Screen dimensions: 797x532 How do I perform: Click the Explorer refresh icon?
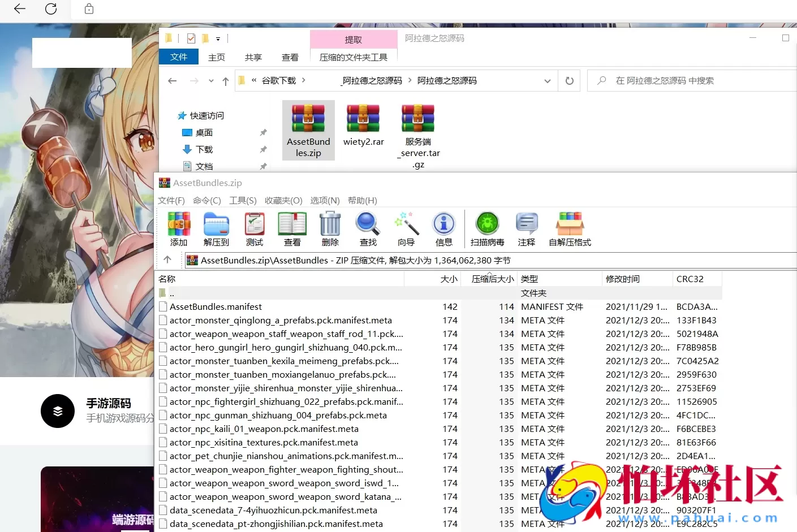pos(569,80)
